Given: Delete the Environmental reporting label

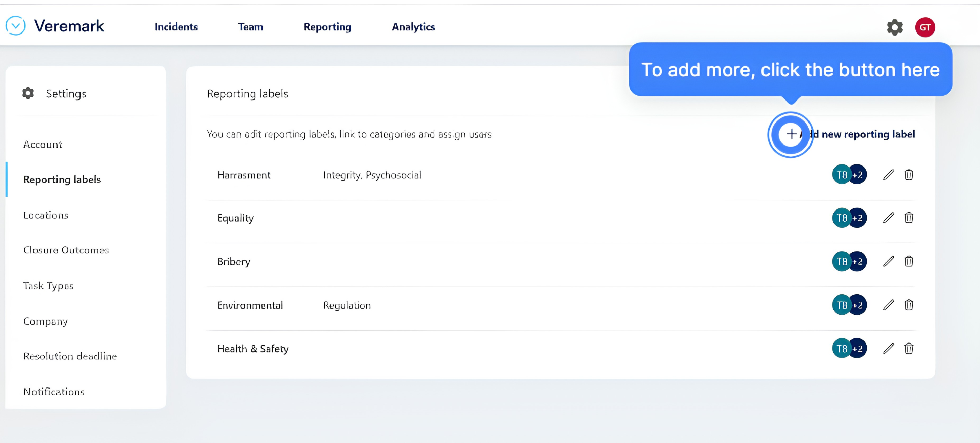Looking at the screenshot, I should click(x=909, y=305).
